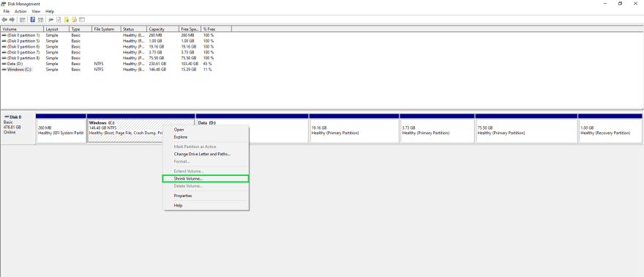Open the File menu
This screenshot has width=644, height=277.
[6, 12]
